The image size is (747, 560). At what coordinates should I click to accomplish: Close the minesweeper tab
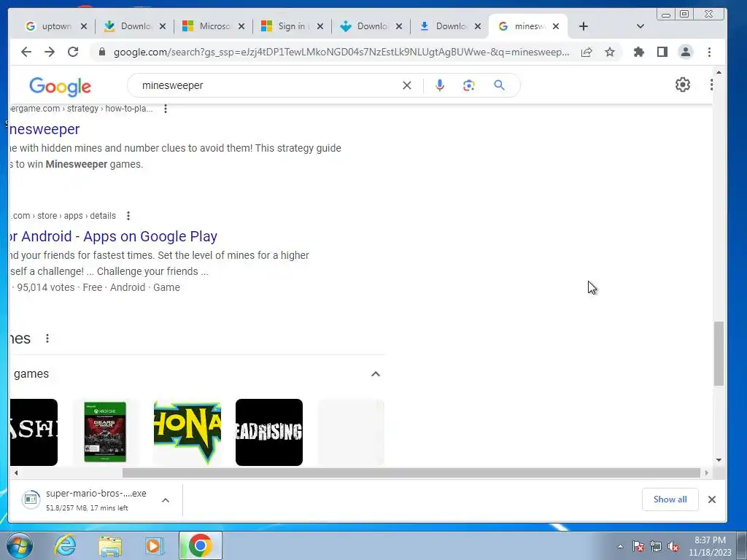pos(555,26)
